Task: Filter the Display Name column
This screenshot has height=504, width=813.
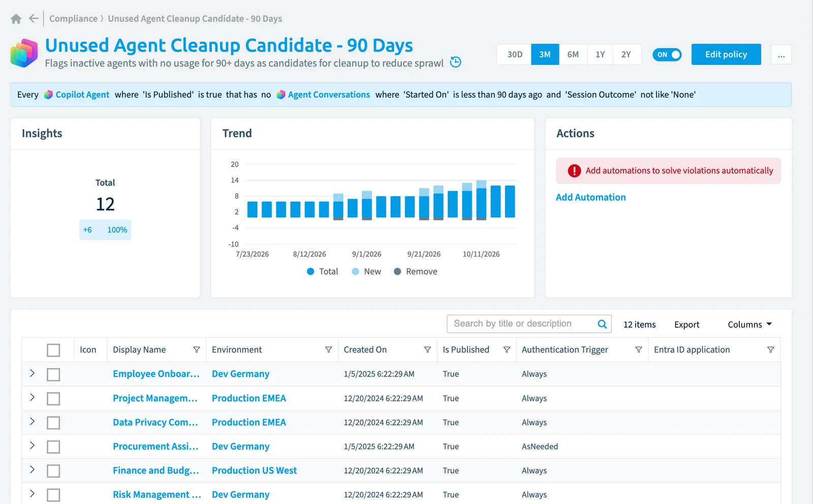Action: coord(197,350)
